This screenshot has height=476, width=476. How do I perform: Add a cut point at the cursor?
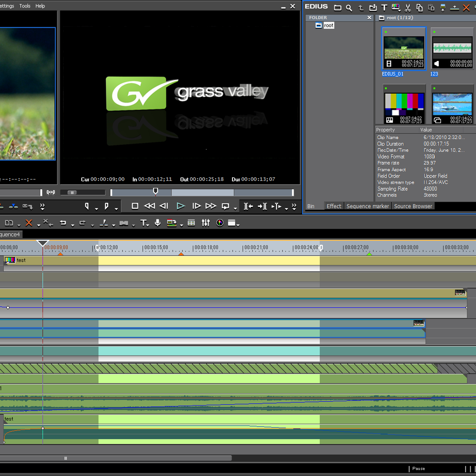(104, 223)
